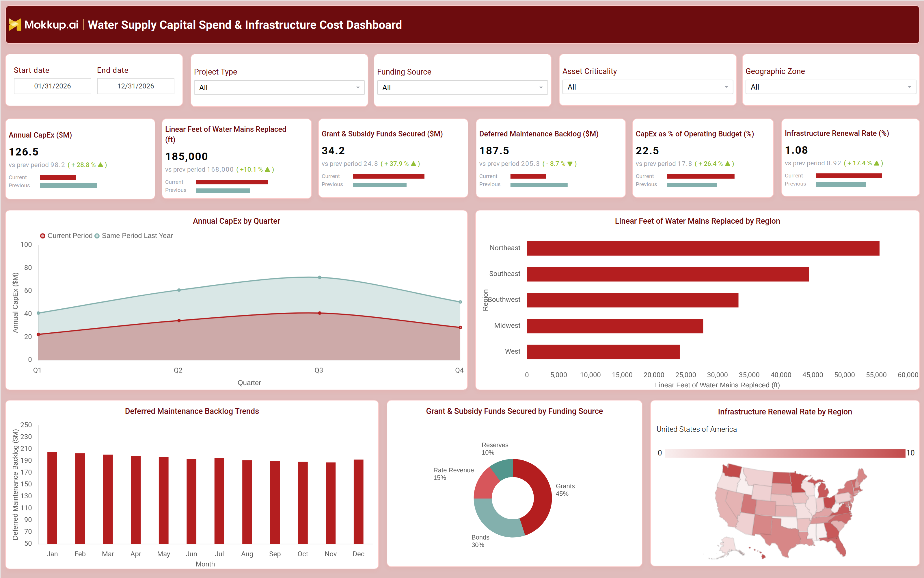Click the Start date field showing 01/31/2026
Image resolution: width=924 pixels, height=578 pixels.
[52, 86]
